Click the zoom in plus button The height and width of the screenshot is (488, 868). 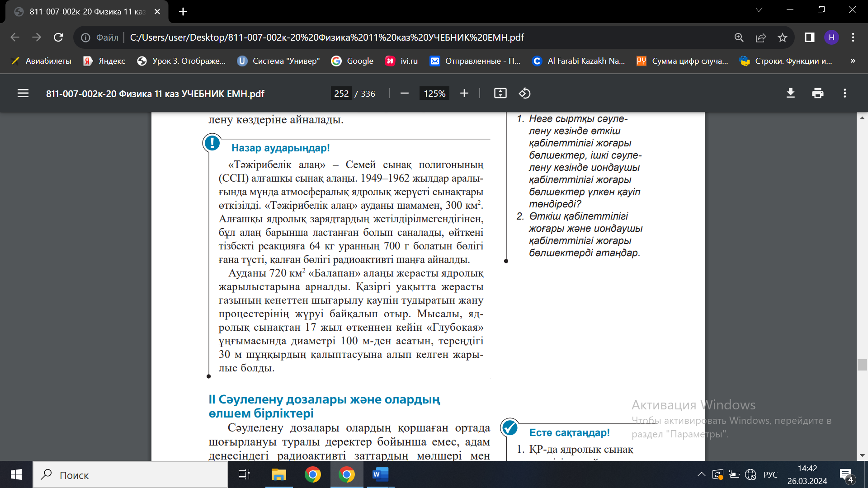(x=464, y=94)
